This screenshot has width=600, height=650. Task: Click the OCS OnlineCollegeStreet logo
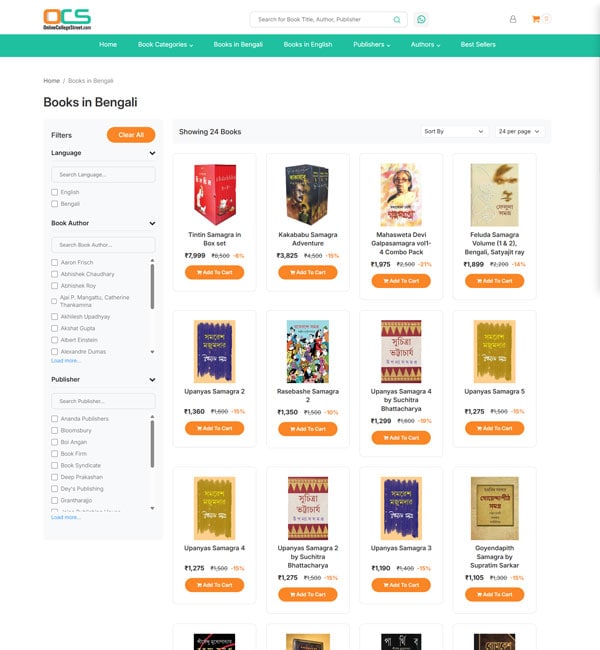tap(67, 19)
